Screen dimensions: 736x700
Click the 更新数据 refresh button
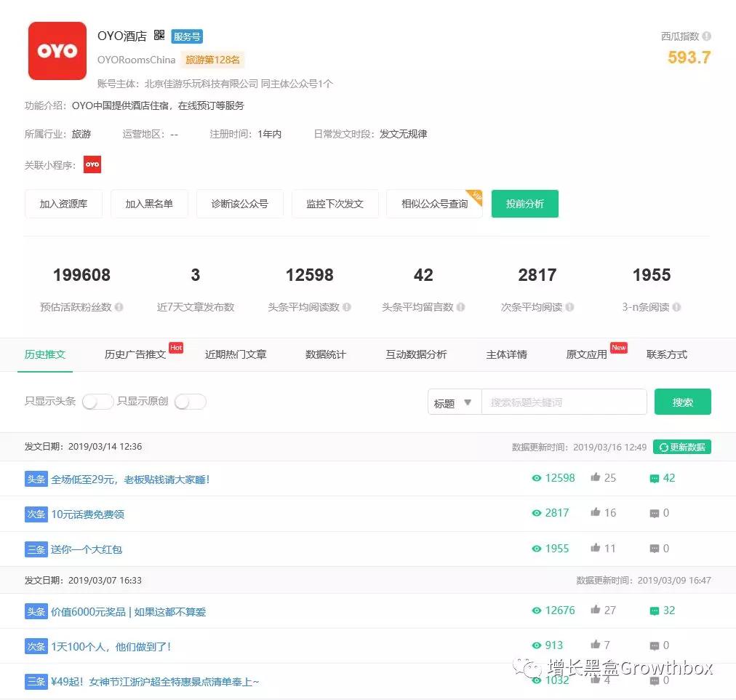tap(682, 447)
